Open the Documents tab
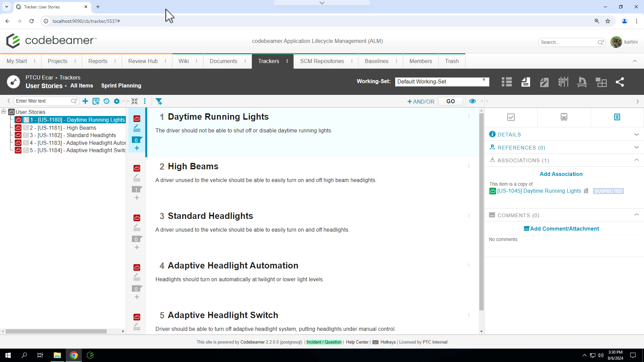Image resolution: width=644 pixels, height=362 pixels. point(223,61)
